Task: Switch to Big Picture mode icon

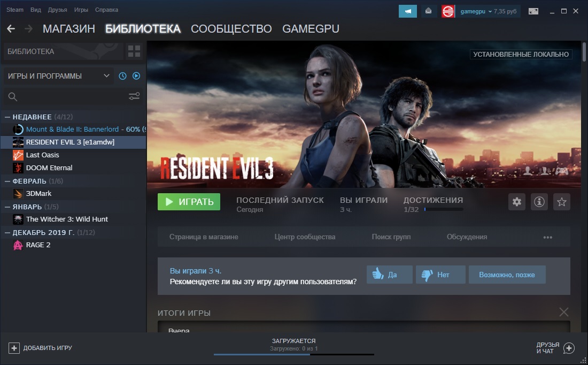Action: [x=533, y=11]
